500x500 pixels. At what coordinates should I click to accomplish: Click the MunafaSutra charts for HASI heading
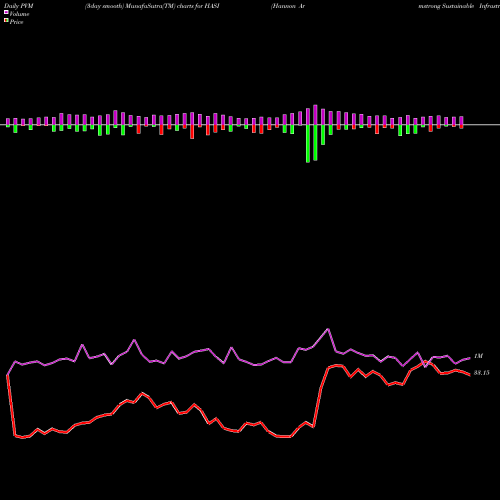[x=152, y=6]
